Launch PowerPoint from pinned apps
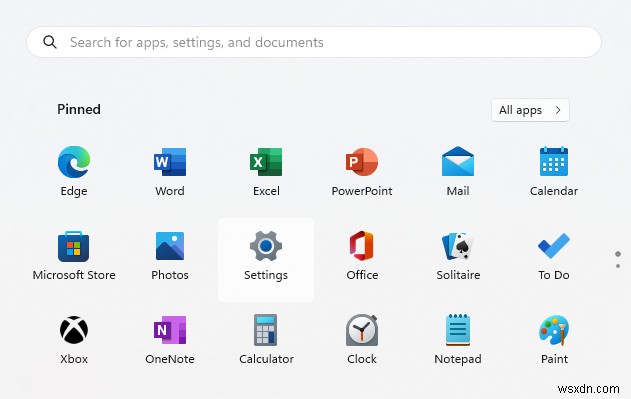631x399 pixels. click(x=362, y=162)
